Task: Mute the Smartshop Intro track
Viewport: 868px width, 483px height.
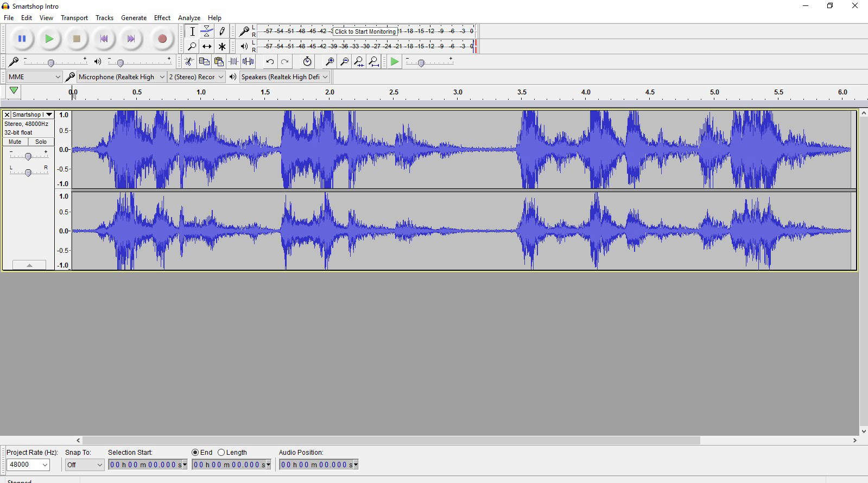Action: click(15, 142)
